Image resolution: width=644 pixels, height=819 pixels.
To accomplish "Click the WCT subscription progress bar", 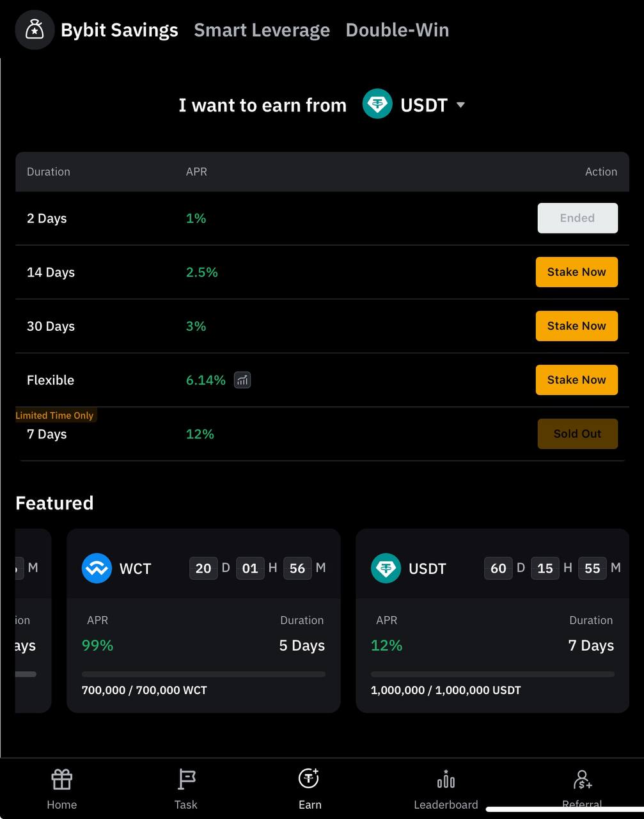I will point(203,674).
